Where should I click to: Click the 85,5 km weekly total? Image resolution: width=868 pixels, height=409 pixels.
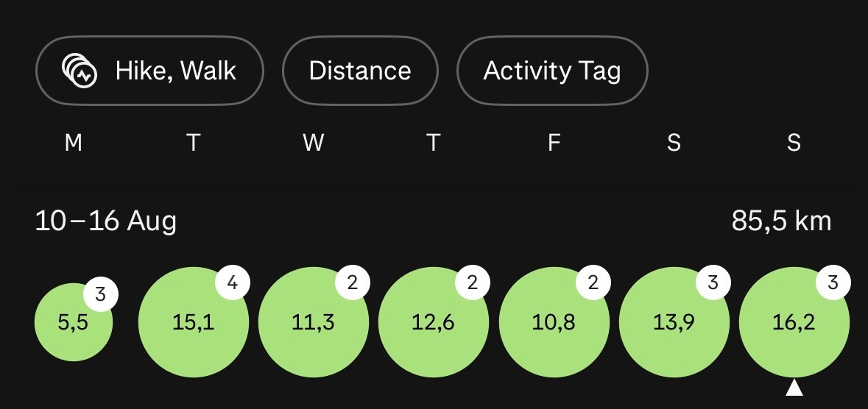(781, 221)
